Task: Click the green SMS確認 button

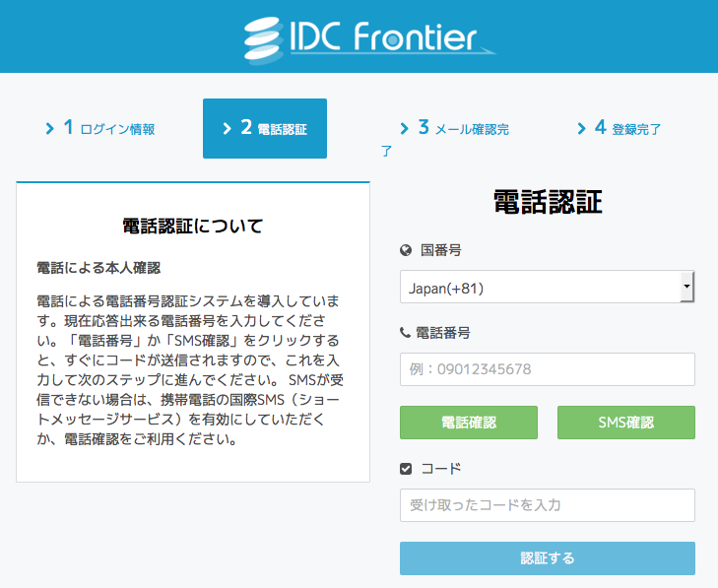Action: click(626, 423)
